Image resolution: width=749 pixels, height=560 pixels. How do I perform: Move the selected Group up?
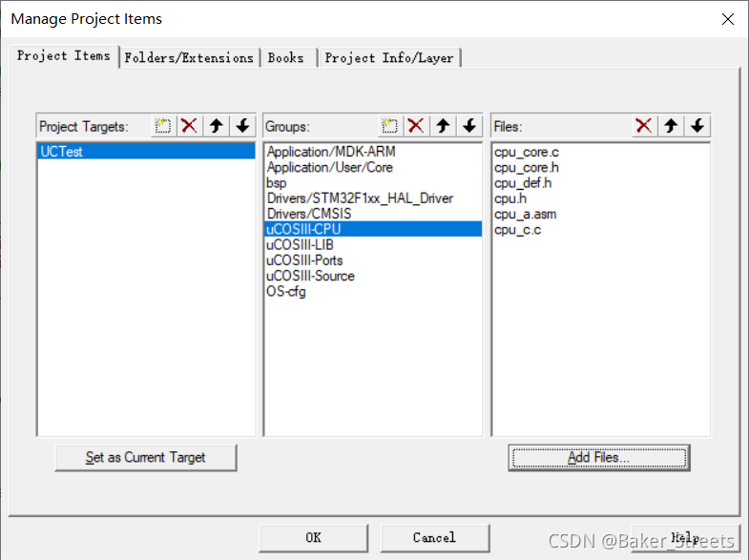coord(443,126)
